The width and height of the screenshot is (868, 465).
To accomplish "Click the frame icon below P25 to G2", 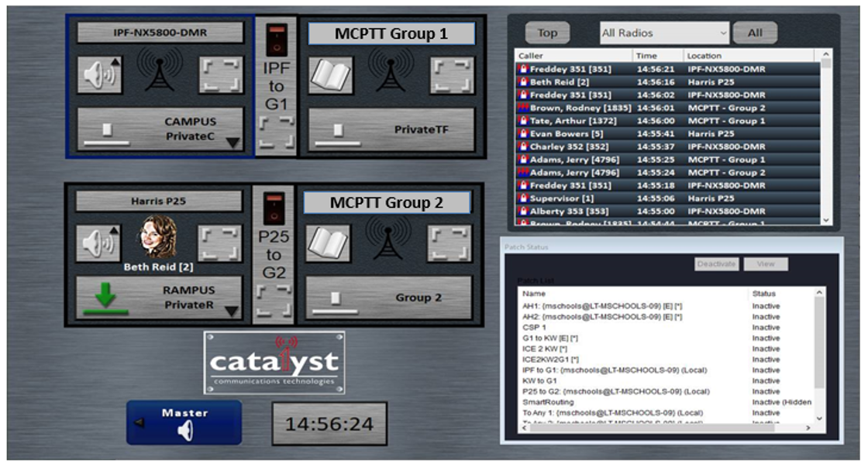I will pyautogui.click(x=277, y=301).
